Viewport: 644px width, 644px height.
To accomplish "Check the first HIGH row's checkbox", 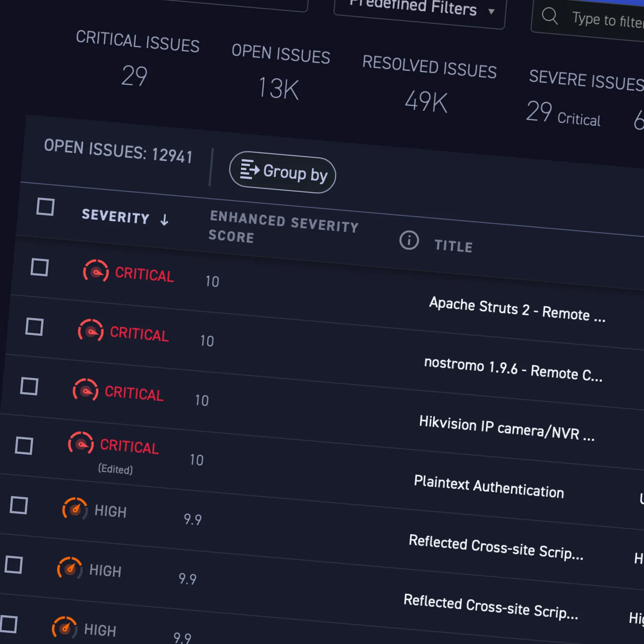I will tap(19, 505).
